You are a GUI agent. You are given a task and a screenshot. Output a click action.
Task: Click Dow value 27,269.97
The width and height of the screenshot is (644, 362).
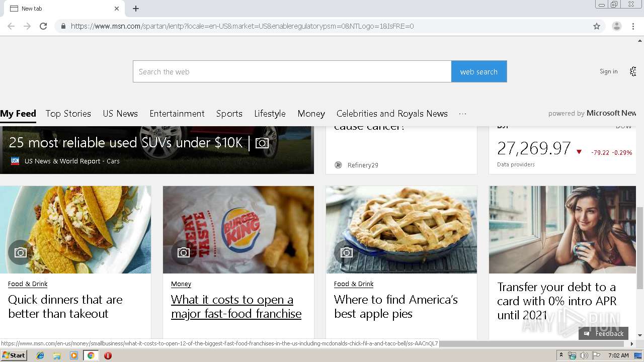coord(534,149)
